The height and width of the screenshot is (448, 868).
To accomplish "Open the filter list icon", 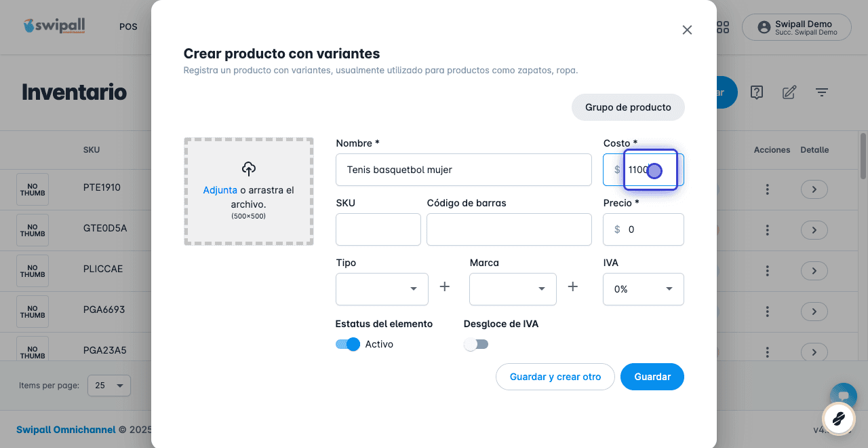I will click(822, 92).
